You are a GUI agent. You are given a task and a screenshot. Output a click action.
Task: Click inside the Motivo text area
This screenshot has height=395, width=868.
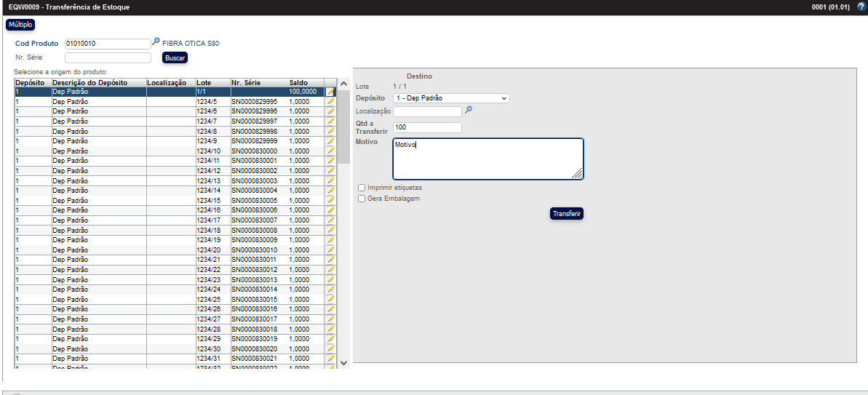[x=487, y=159]
